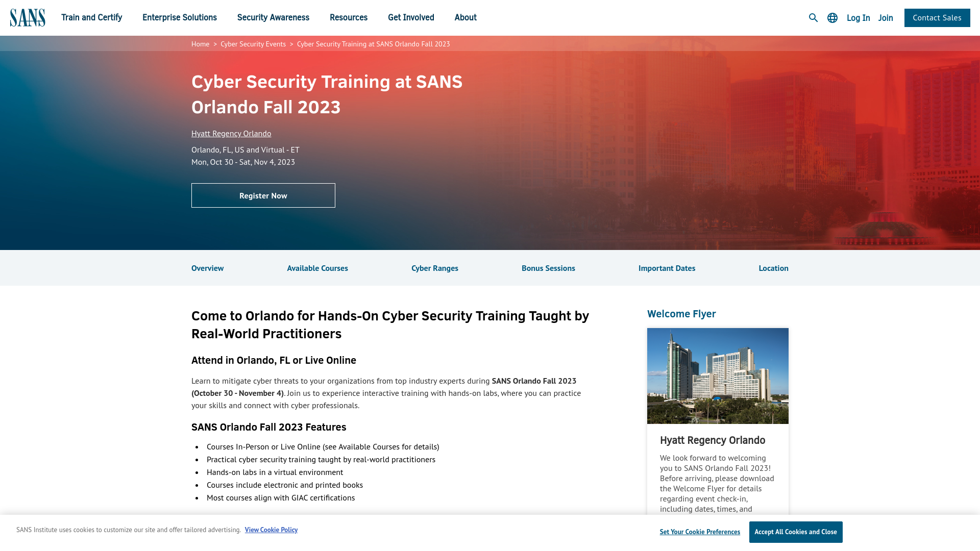The width and height of the screenshot is (980, 551).
Task: Click the Join link
Action: pos(886,18)
